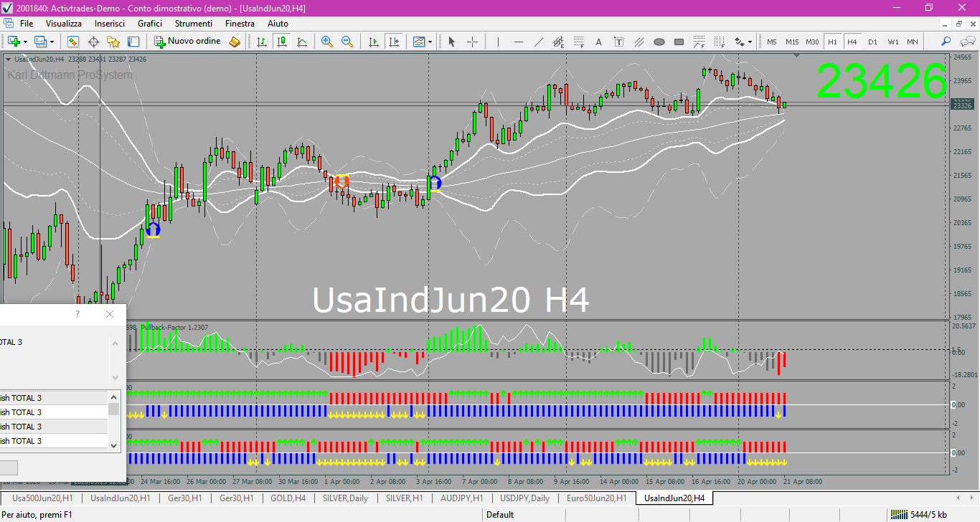Switch chart to Line Chart mode
980x522 pixels.
point(302,42)
